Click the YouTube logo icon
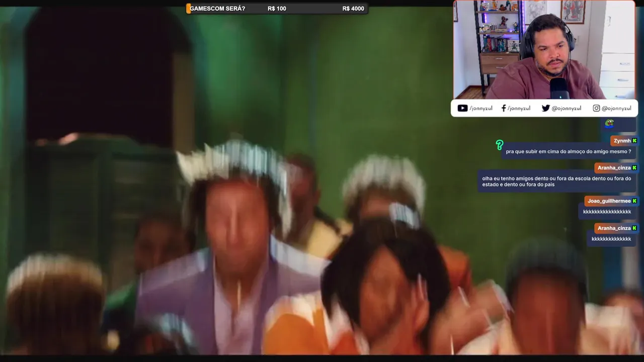The image size is (644, 362). point(462,108)
